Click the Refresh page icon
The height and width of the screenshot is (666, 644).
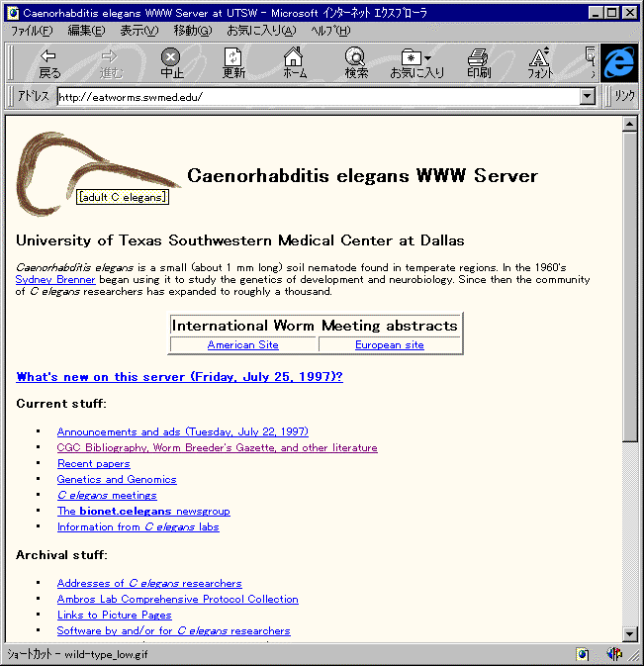point(233,63)
